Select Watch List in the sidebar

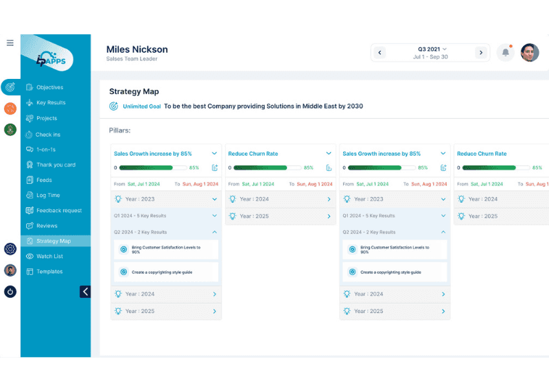pos(49,256)
